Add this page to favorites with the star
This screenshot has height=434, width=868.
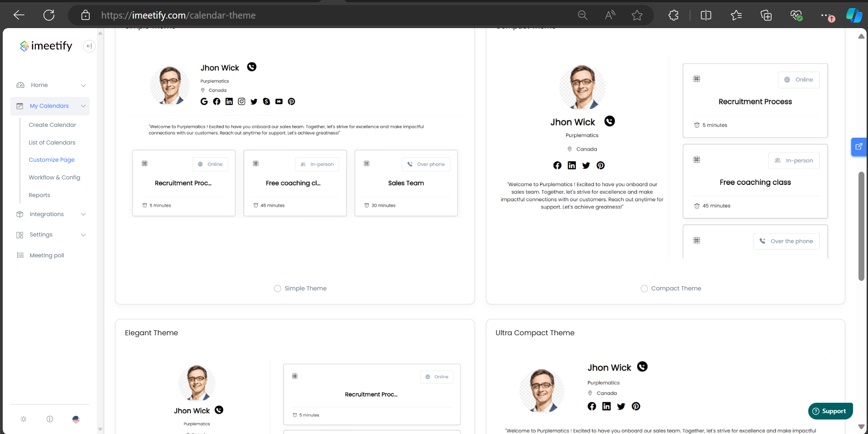637,15
